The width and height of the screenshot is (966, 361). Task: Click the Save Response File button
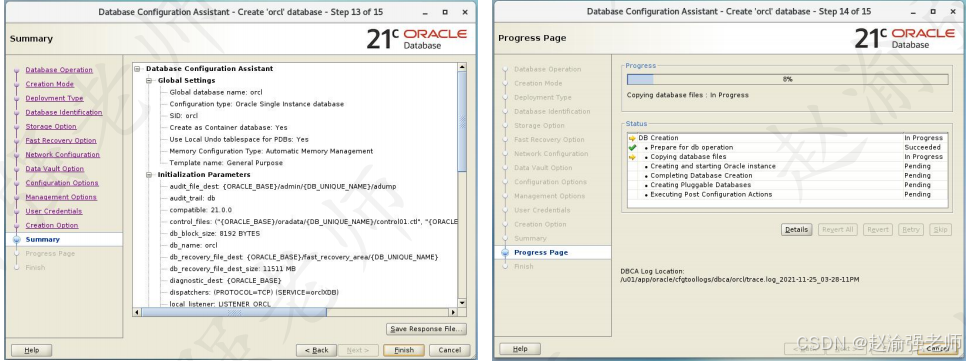[426, 329]
